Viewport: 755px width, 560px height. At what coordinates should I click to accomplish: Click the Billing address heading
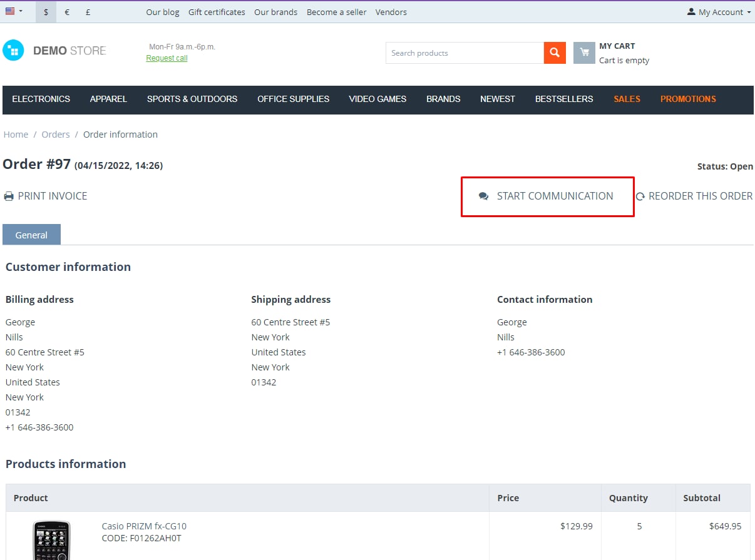39,300
